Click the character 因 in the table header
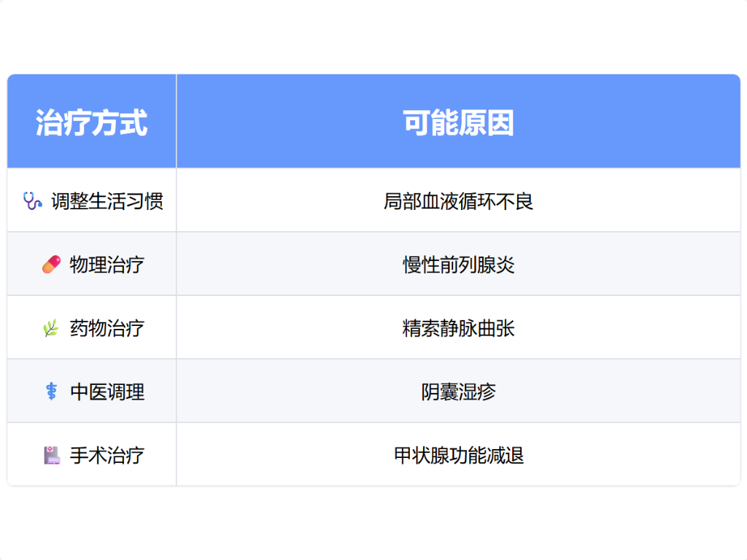Image resolution: width=747 pixels, height=560 pixels. pos(500,122)
